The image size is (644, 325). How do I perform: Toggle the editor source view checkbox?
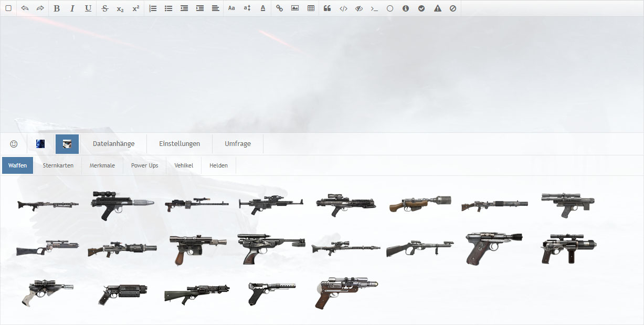point(8,8)
